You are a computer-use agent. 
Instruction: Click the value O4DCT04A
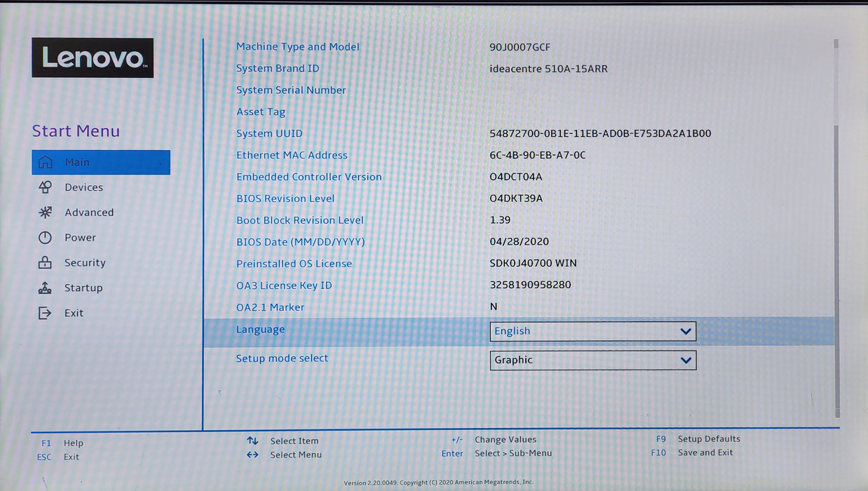(x=516, y=177)
